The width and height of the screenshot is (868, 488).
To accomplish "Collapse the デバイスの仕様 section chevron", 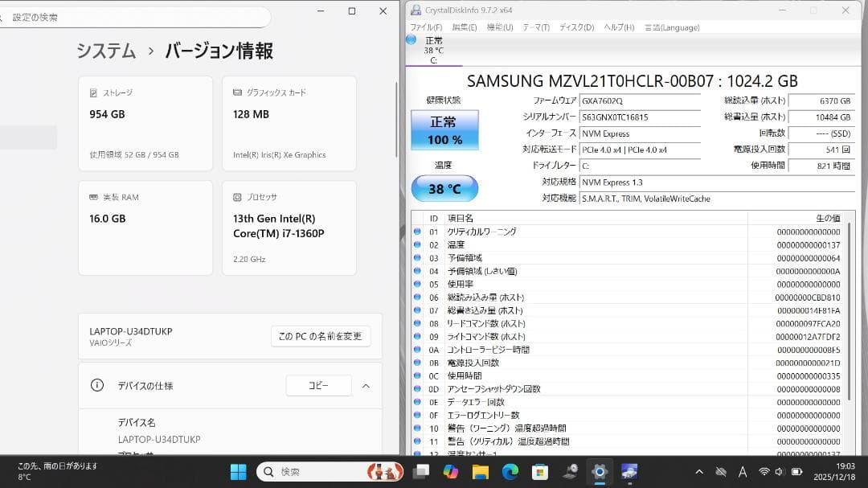I will [x=366, y=386].
